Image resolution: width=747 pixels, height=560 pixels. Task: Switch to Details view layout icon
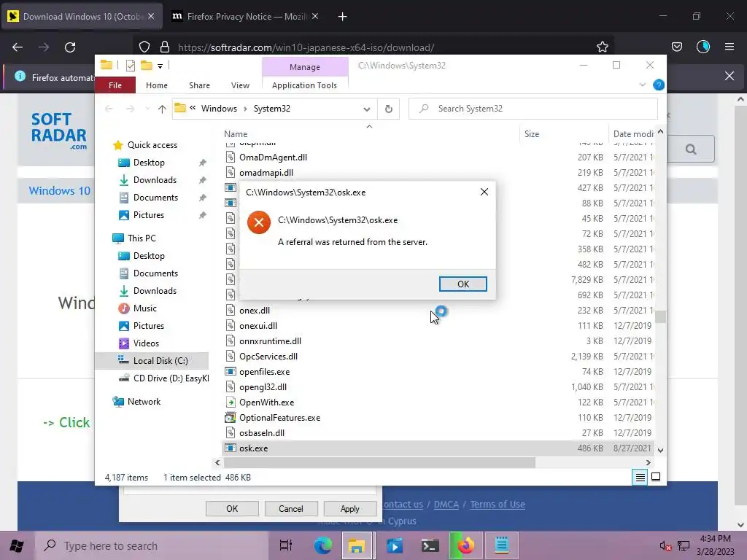coord(640,477)
